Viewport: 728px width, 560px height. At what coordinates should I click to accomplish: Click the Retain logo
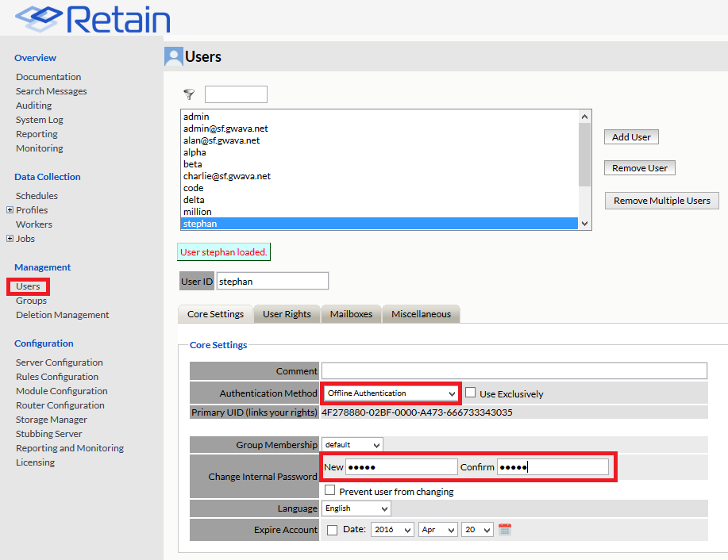click(93, 19)
